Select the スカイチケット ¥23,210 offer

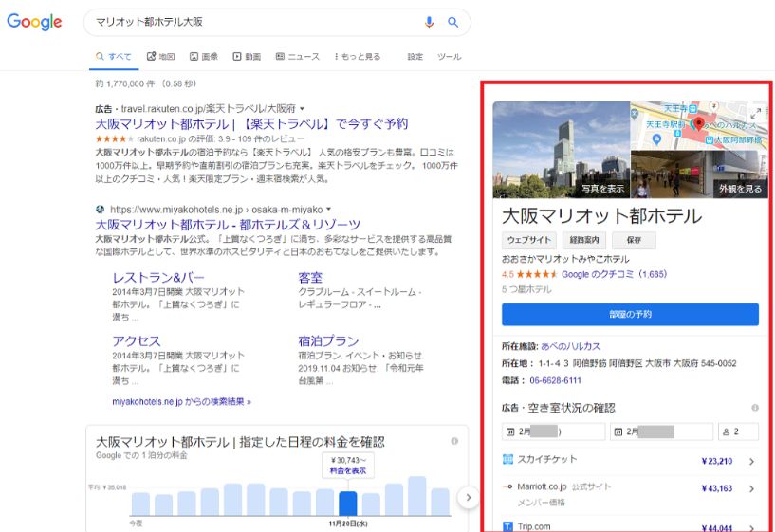(x=630, y=460)
